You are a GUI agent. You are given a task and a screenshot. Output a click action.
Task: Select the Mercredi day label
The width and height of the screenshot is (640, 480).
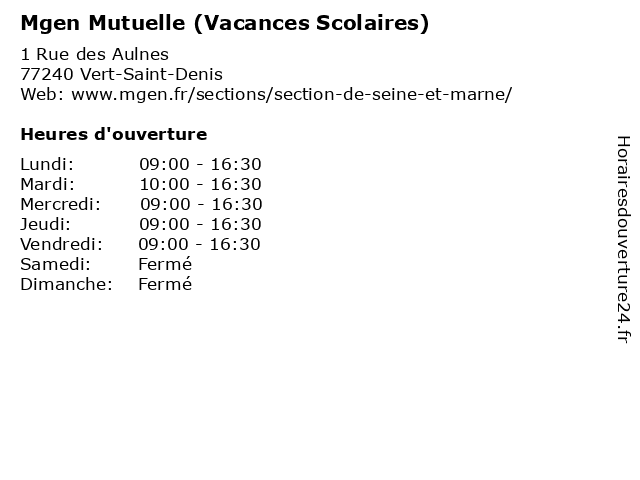pyautogui.click(x=60, y=204)
